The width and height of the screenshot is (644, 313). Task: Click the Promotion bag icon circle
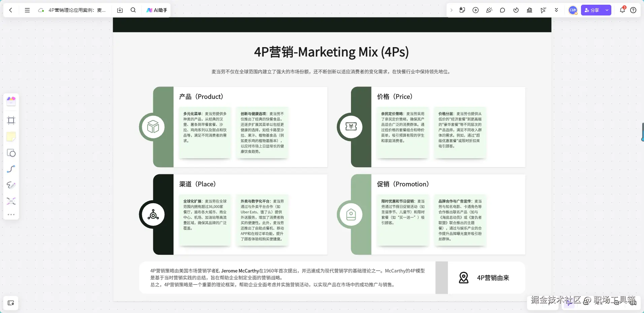coord(351,214)
